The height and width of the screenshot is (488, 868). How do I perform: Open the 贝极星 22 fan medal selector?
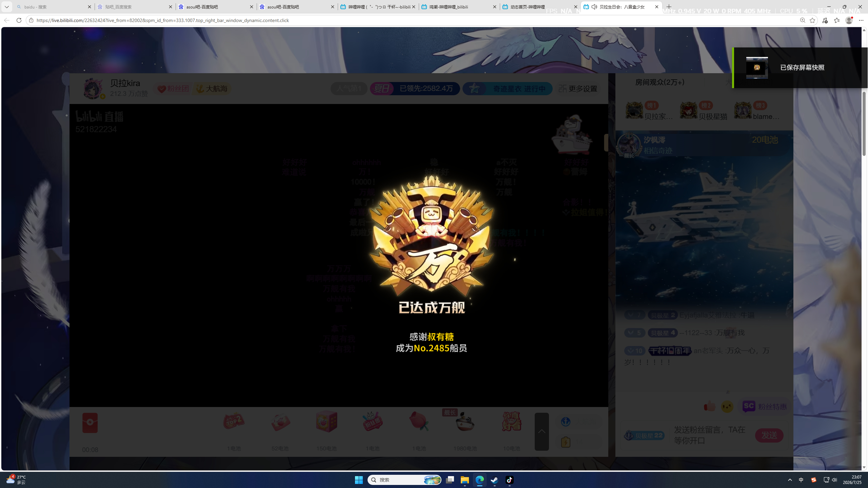(x=644, y=435)
